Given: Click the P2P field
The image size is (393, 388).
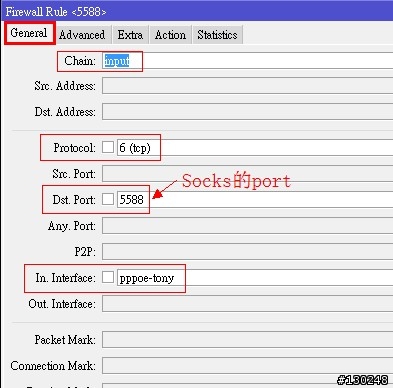Looking at the screenshot, I should point(247,251).
